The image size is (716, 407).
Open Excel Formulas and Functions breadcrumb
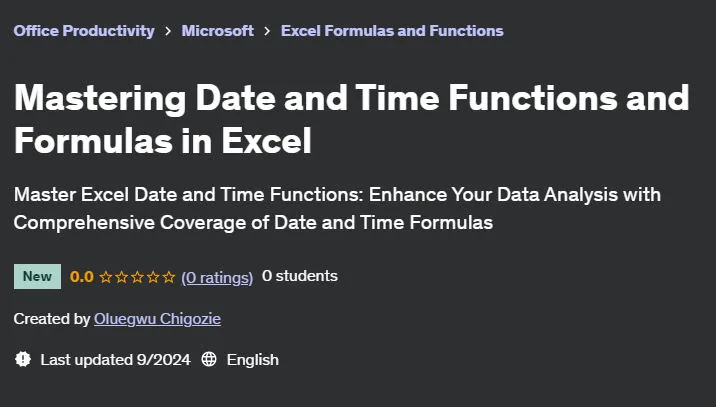(392, 31)
